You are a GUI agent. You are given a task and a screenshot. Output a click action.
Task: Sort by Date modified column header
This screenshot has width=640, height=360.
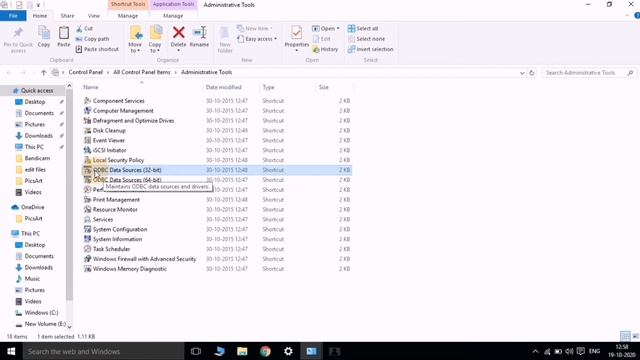point(224,87)
